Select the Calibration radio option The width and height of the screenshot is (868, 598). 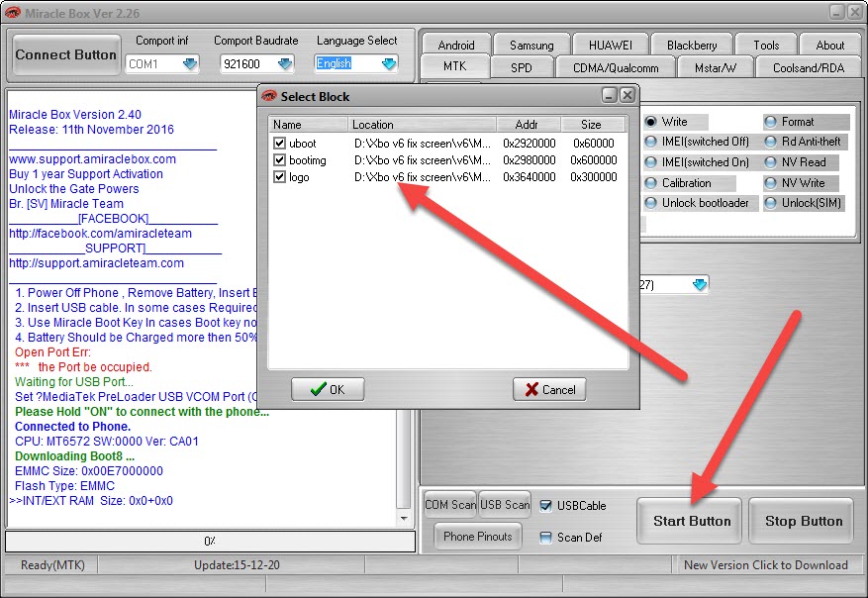point(651,183)
